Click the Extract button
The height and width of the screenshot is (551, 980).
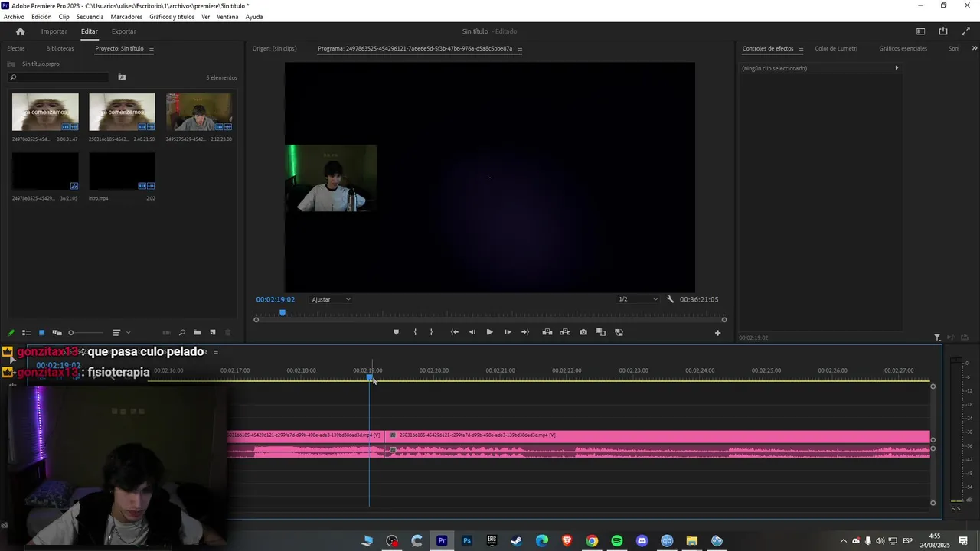(x=565, y=332)
